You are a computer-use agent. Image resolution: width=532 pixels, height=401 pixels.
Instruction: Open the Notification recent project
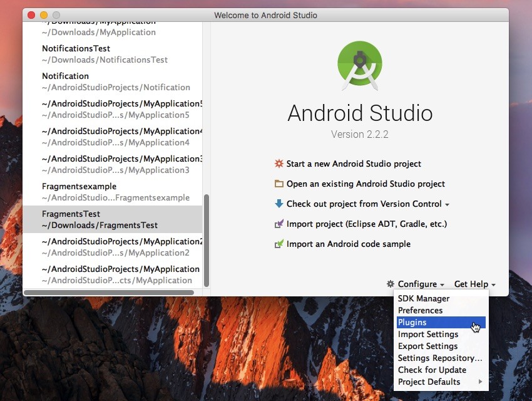pyautogui.click(x=113, y=81)
